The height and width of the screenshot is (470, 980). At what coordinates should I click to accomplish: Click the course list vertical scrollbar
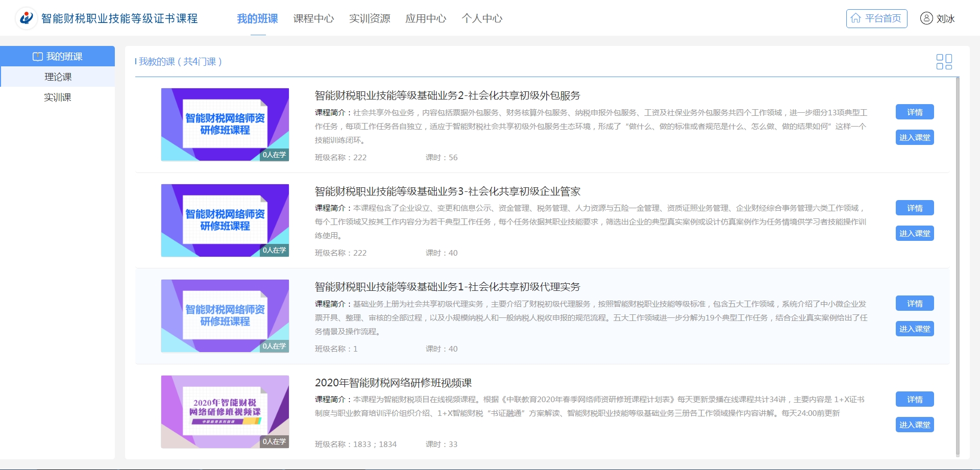pyautogui.click(x=957, y=265)
